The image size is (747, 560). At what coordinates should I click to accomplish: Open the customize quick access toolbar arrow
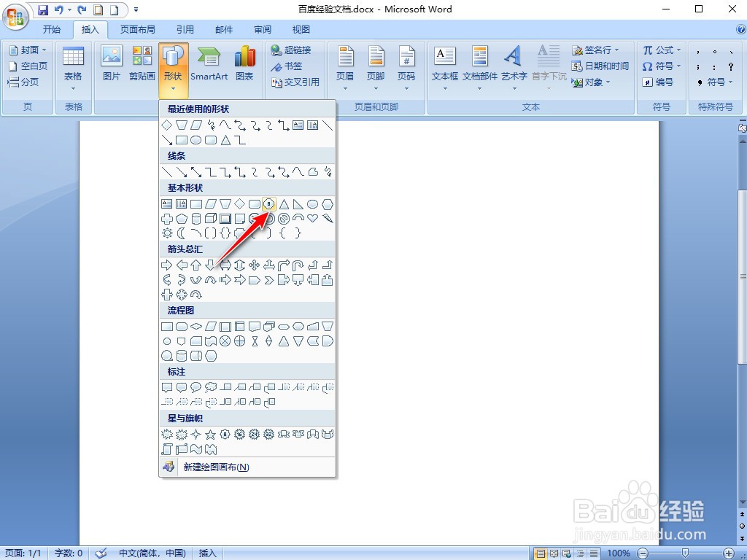(136, 9)
